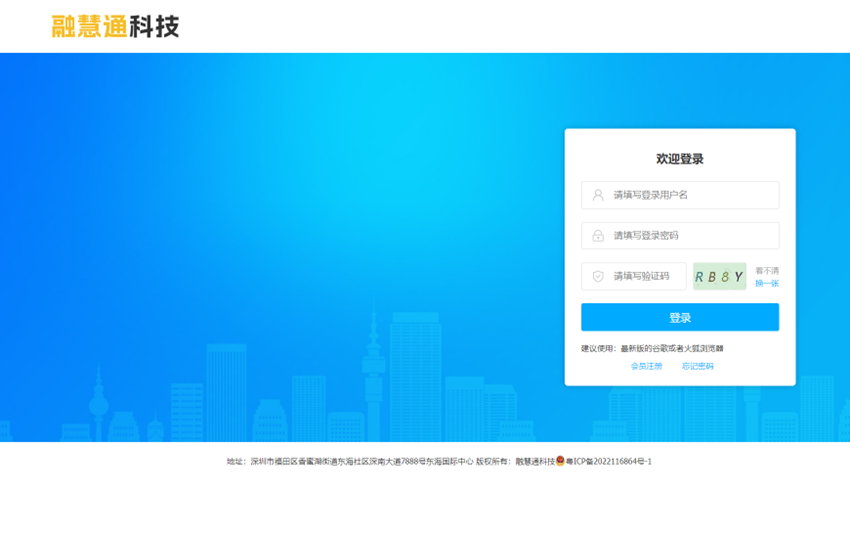The height and width of the screenshot is (535, 850).
Task: Click the 看不清 label beside the captcha
Action: coord(767,270)
